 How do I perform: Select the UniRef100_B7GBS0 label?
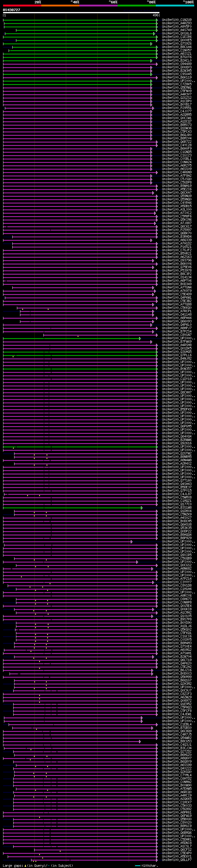[x=177, y=728]
